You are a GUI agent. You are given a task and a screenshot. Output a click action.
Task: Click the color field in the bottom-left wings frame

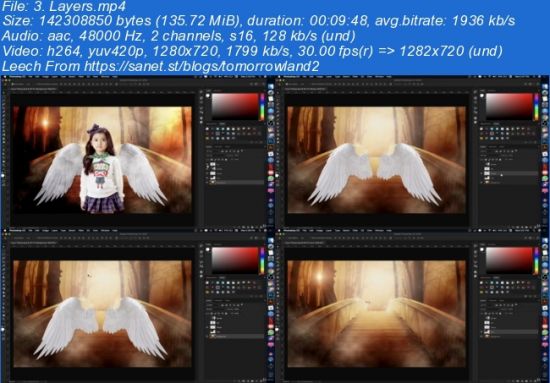pos(235,261)
